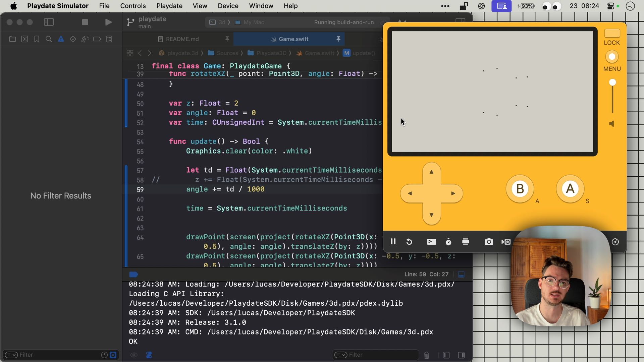The width and height of the screenshot is (644, 362).
Task: Click the console Filter field
Action: [376, 355]
